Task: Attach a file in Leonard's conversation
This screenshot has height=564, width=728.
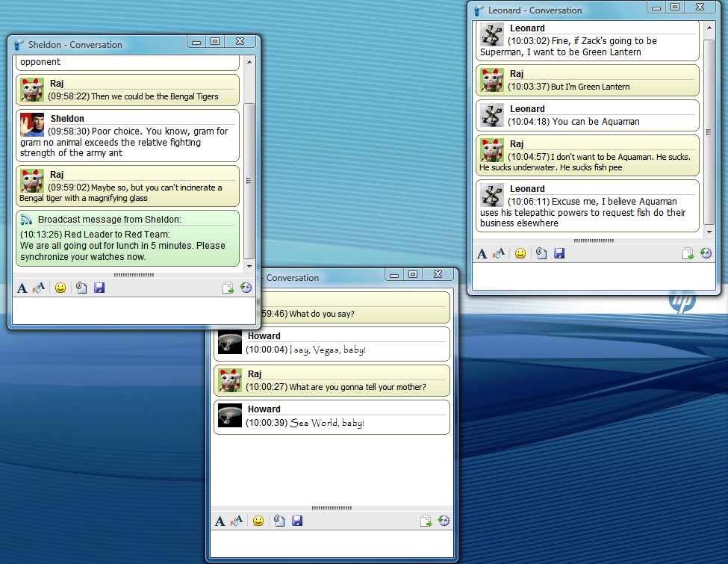Action: pyautogui.click(x=541, y=253)
